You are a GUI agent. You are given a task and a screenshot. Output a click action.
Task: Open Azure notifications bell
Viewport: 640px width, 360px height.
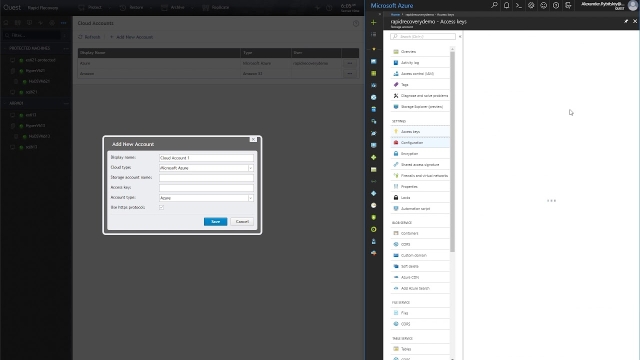[507, 5]
